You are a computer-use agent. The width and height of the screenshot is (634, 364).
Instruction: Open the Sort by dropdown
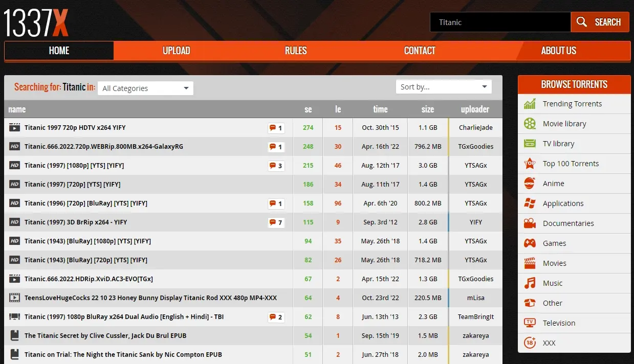point(444,87)
